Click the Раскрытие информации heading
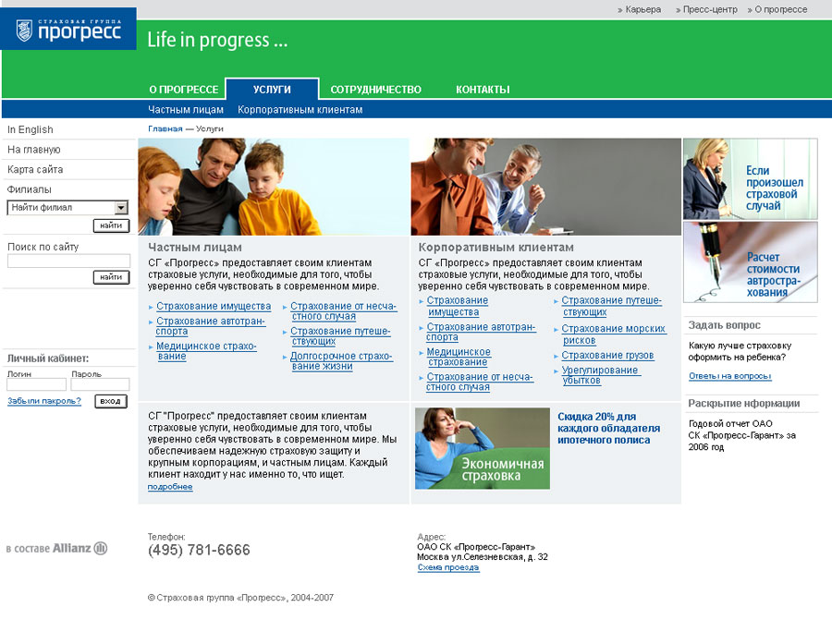The image size is (832, 644). coord(744,403)
